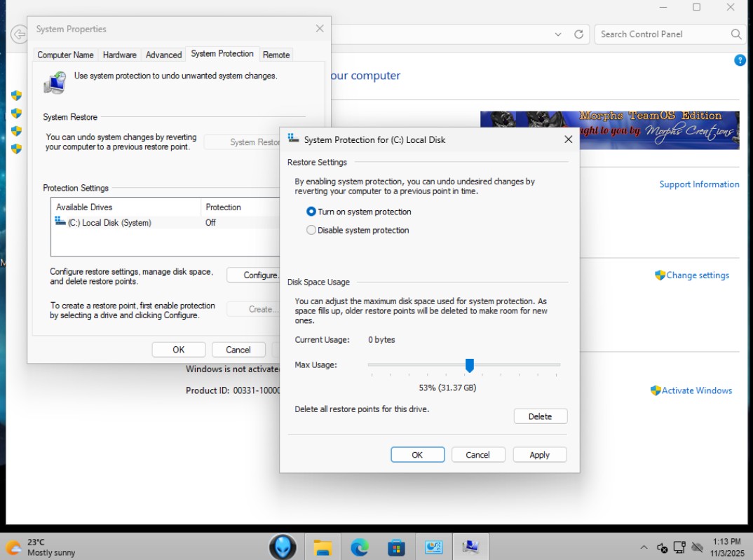
Task: Click the (C:) Local Disk drive icon in list
Action: coord(60,221)
